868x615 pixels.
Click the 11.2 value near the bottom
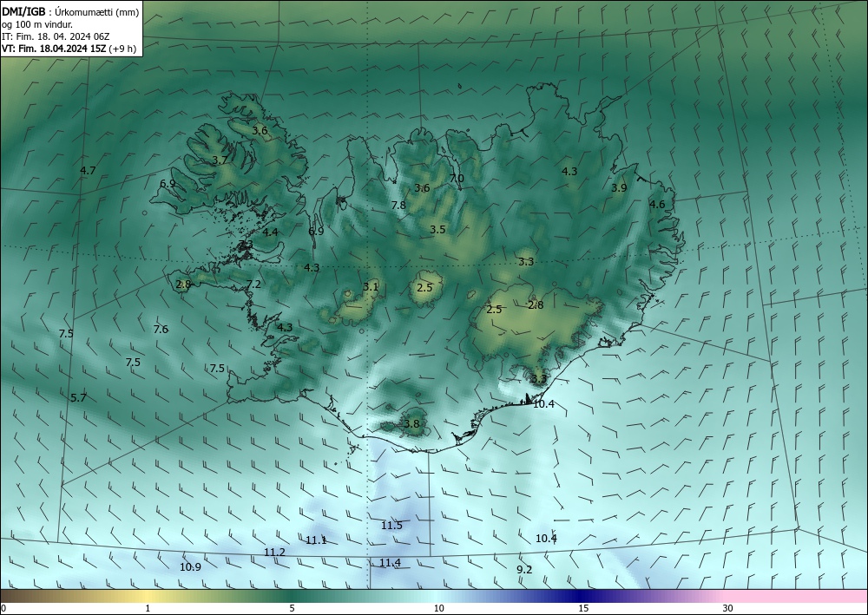(x=274, y=553)
